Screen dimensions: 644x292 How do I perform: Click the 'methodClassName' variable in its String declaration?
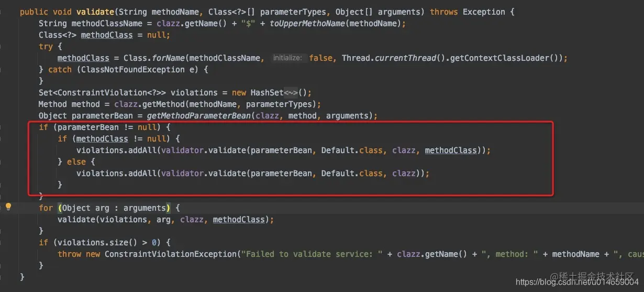[107, 24]
